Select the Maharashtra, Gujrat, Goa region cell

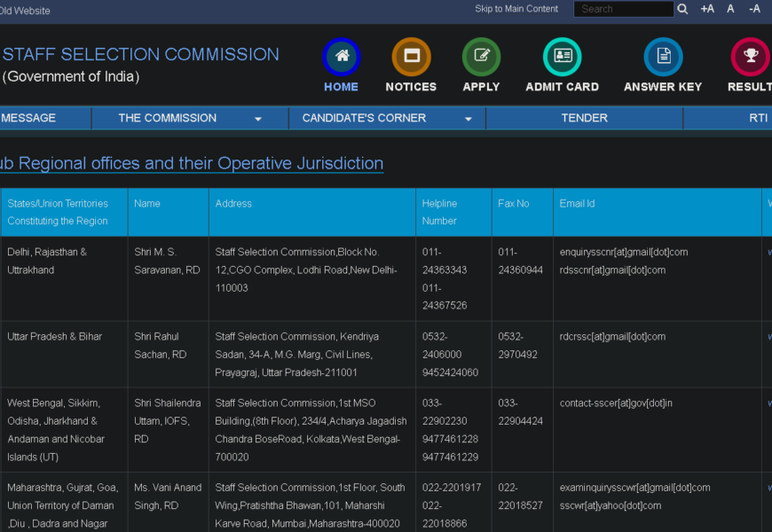64,503
